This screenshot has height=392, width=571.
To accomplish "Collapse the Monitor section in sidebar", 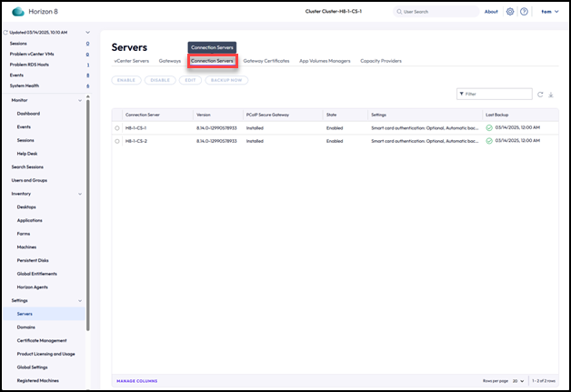I will (x=80, y=99).
